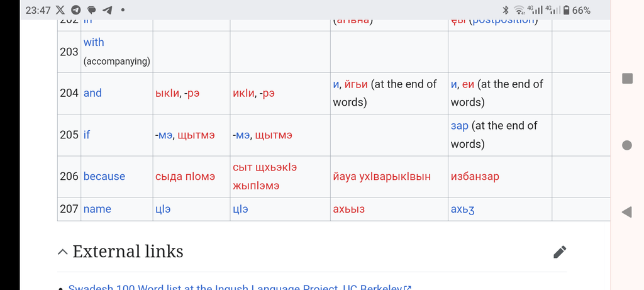The image size is (644, 290).
Task: Tap the round Telegram notification icon
Action: (x=76, y=10)
